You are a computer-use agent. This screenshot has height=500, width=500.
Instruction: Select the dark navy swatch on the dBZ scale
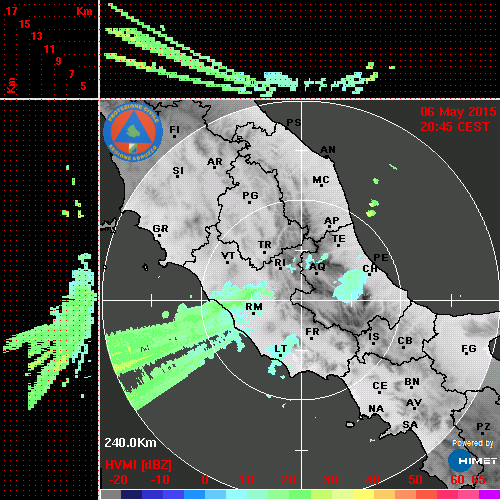point(131,495)
